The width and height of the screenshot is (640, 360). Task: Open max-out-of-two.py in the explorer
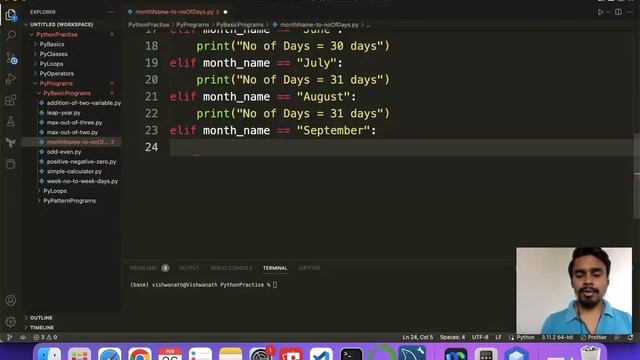click(72, 132)
